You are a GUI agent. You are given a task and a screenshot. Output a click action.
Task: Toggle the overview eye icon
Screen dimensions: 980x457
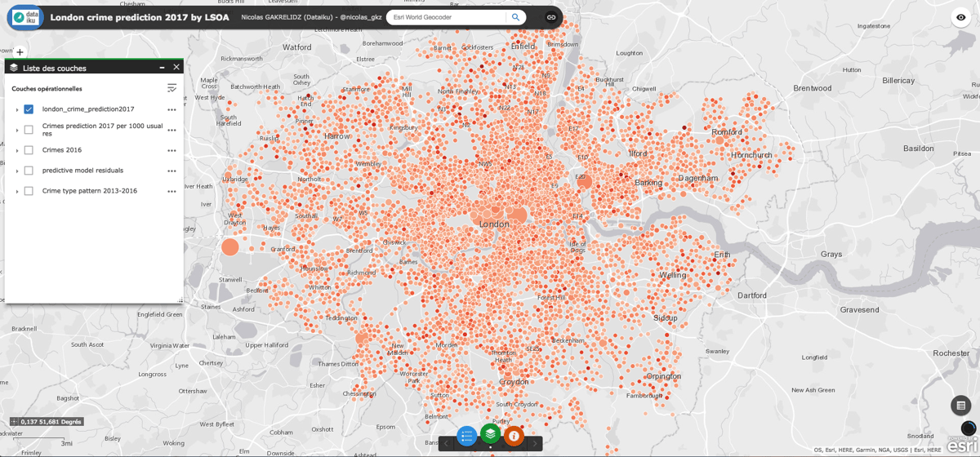pyautogui.click(x=961, y=17)
